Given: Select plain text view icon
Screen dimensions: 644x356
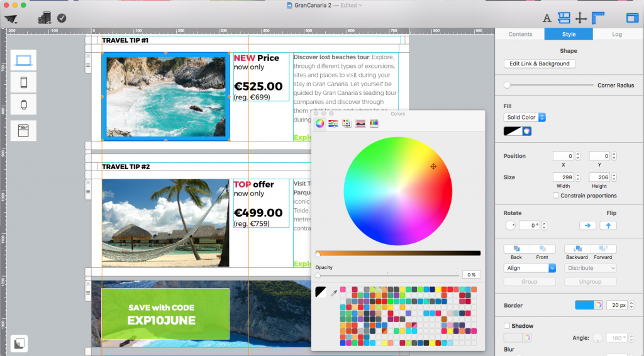Looking at the screenshot, I should 23,131.
